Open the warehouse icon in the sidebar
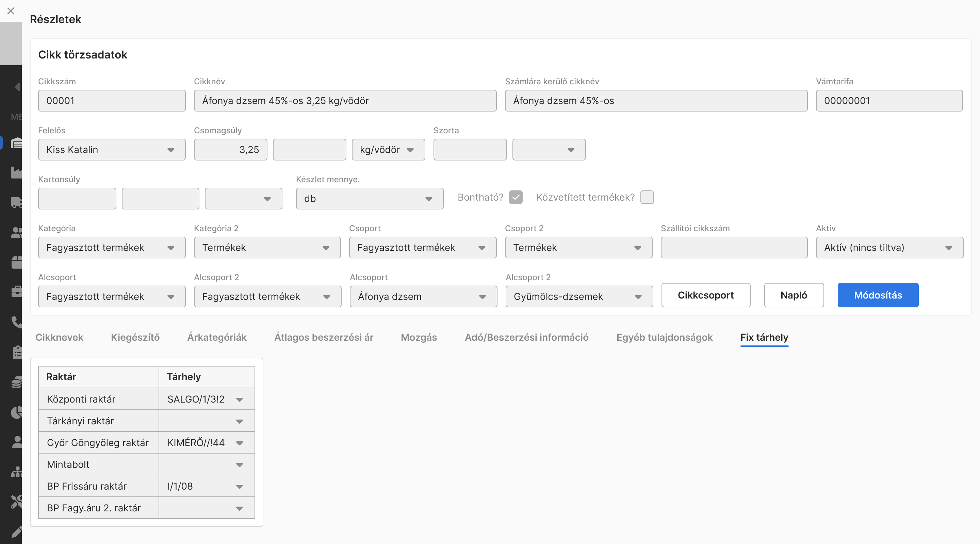Image resolution: width=980 pixels, height=544 pixels. pyautogui.click(x=16, y=143)
